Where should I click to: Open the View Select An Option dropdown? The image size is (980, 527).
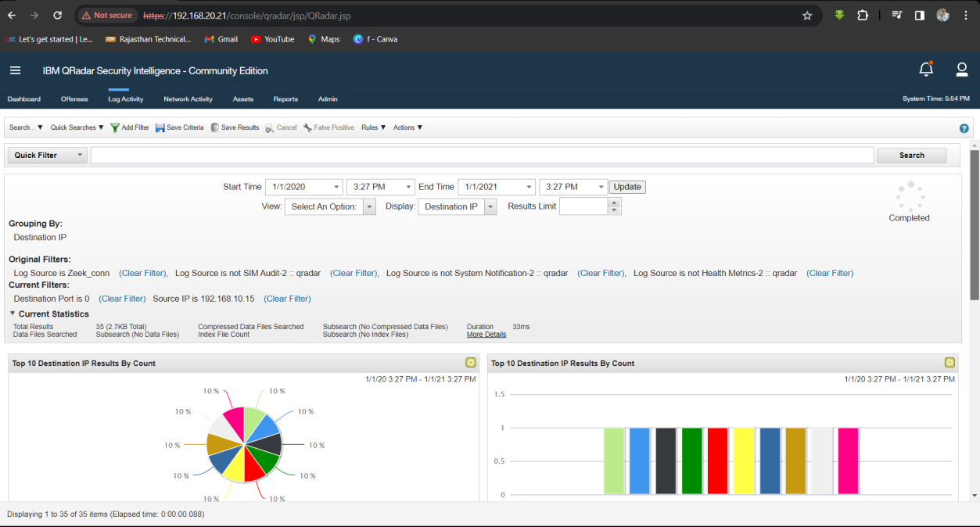(x=370, y=207)
